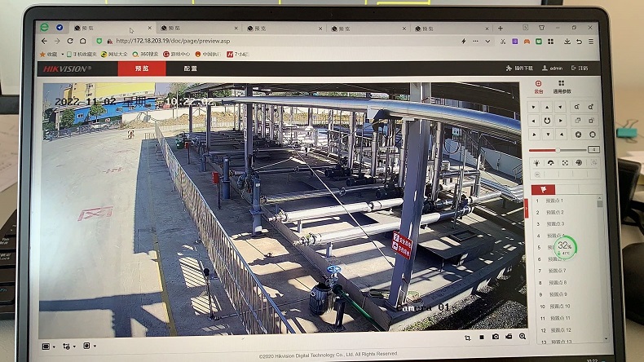Click the 注销 logout link
The width and height of the screenshot is (644, 362).
click(x=580, y=68)
